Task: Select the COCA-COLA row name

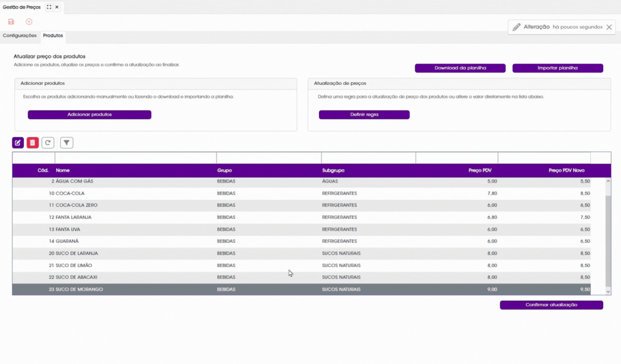Action: pos(70,194)
